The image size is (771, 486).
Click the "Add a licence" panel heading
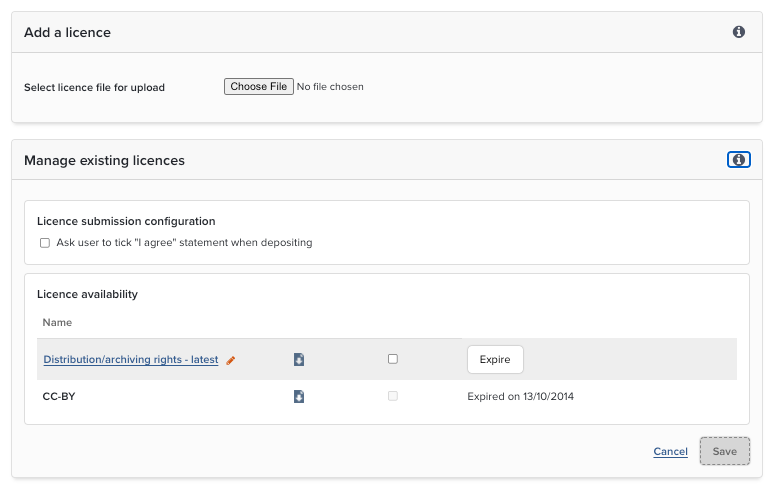67,32
